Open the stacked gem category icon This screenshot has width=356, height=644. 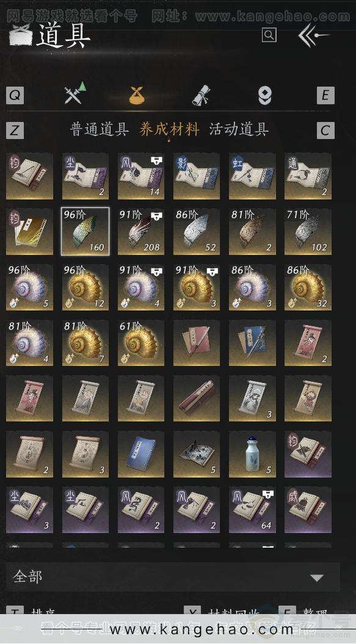tap(264, 96)
